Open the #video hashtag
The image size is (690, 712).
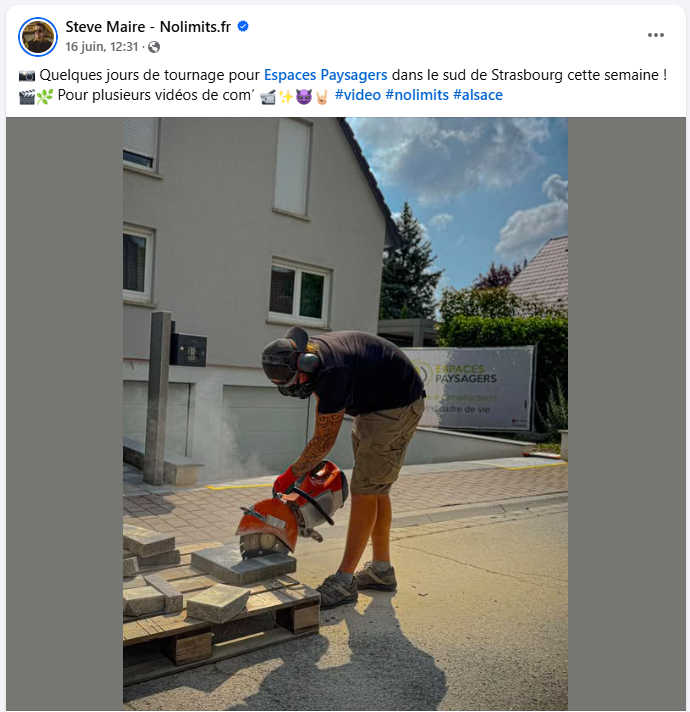point(357,95)
